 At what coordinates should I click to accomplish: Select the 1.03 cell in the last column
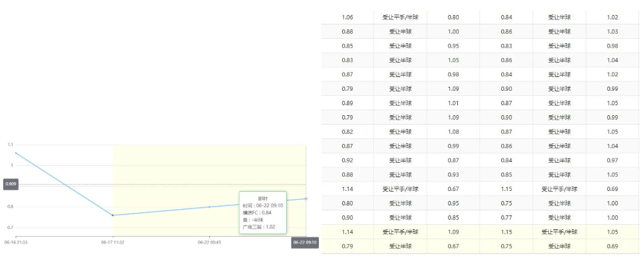(x=612, y=32)
